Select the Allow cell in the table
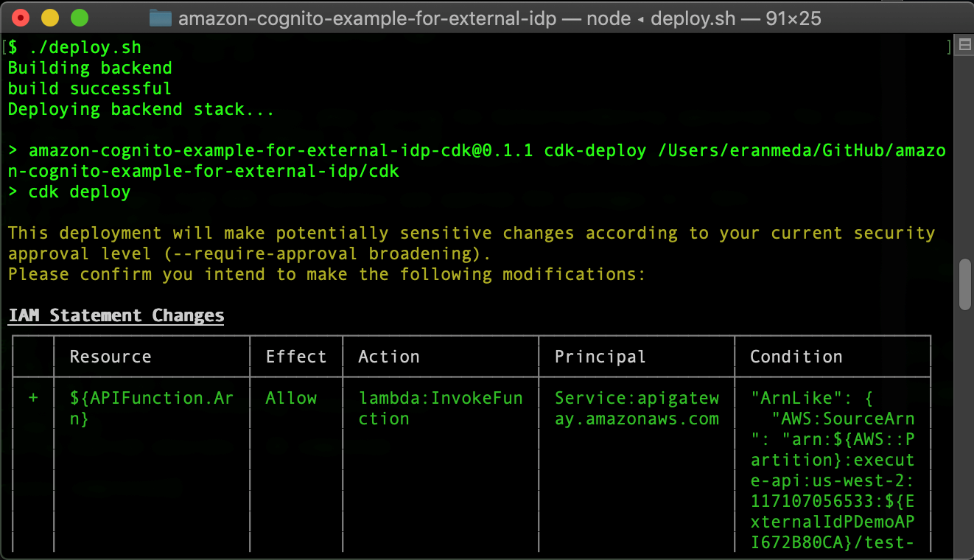 tap(292, 398)
